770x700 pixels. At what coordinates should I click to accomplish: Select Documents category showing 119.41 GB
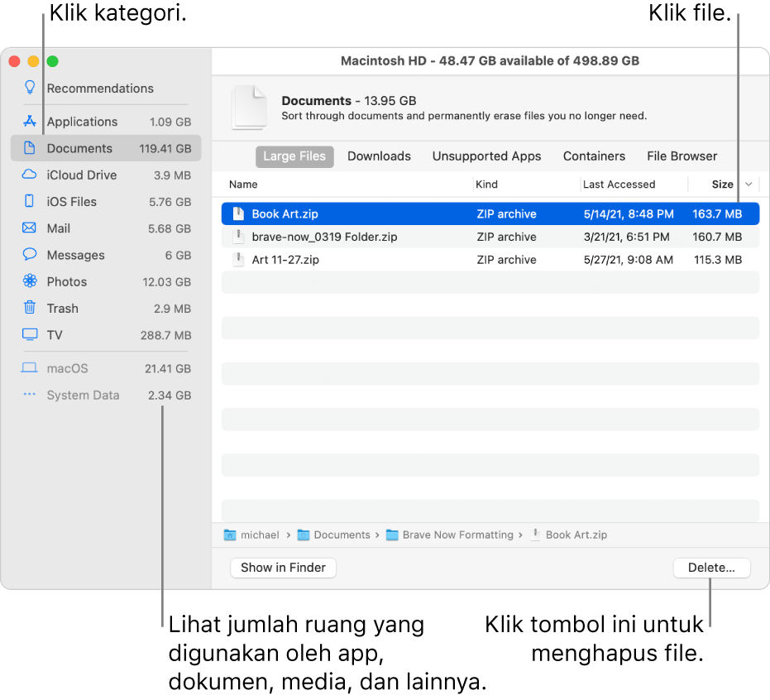pos(106,148)
